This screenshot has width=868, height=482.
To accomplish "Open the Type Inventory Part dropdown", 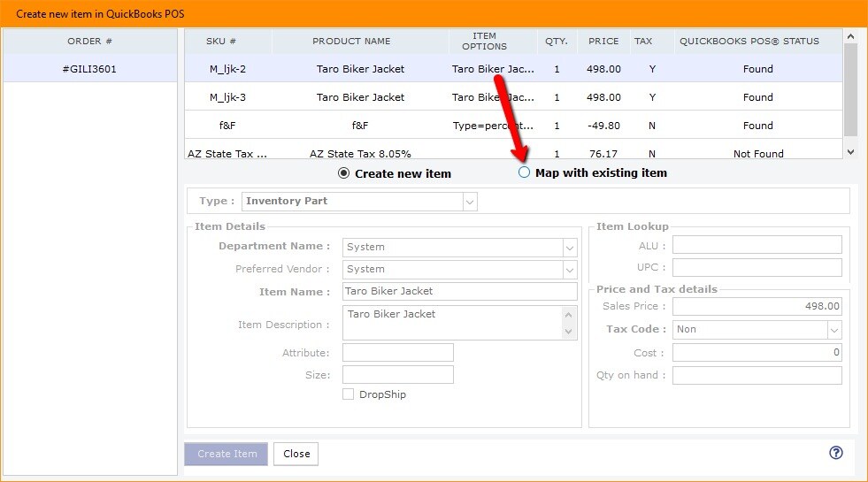I will click(470, 202).
